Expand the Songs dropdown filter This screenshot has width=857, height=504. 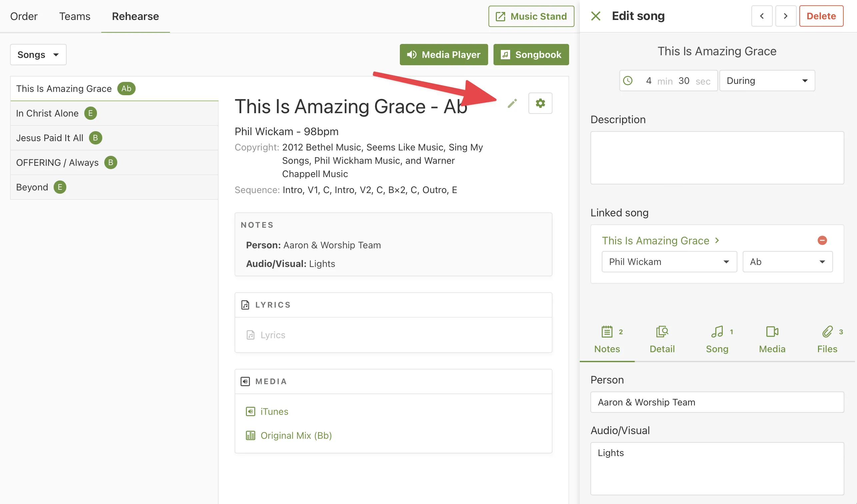38,55
